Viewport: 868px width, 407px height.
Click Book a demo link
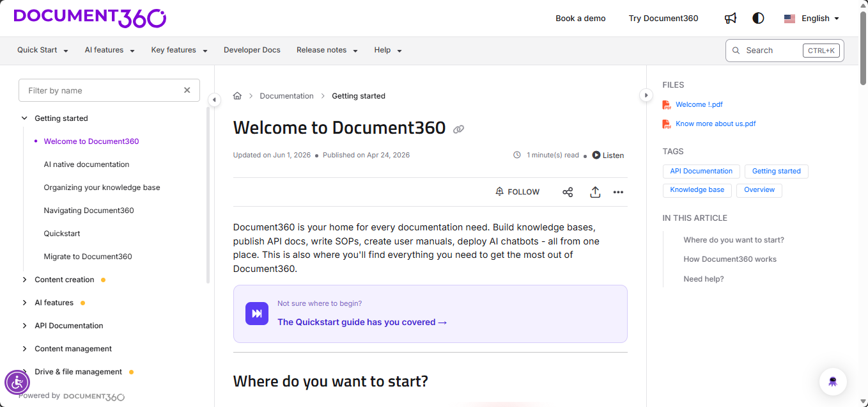pos(580,19)
